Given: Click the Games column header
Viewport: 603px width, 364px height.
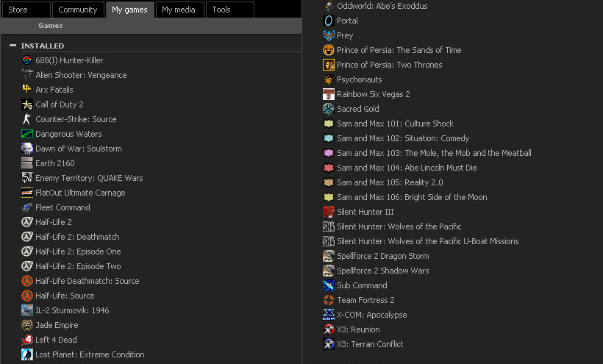Looking at the screenshot, I should point(51,25).
